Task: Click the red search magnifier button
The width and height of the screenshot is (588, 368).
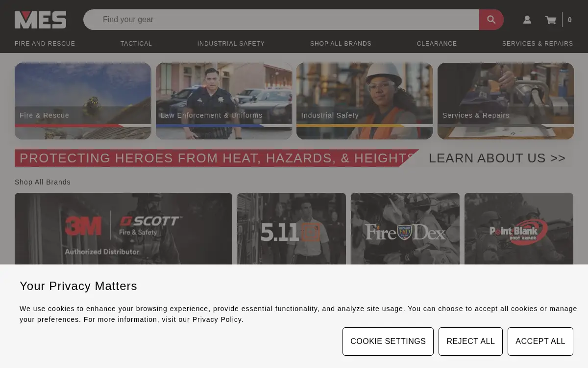Action: click(x=491, y=20)
